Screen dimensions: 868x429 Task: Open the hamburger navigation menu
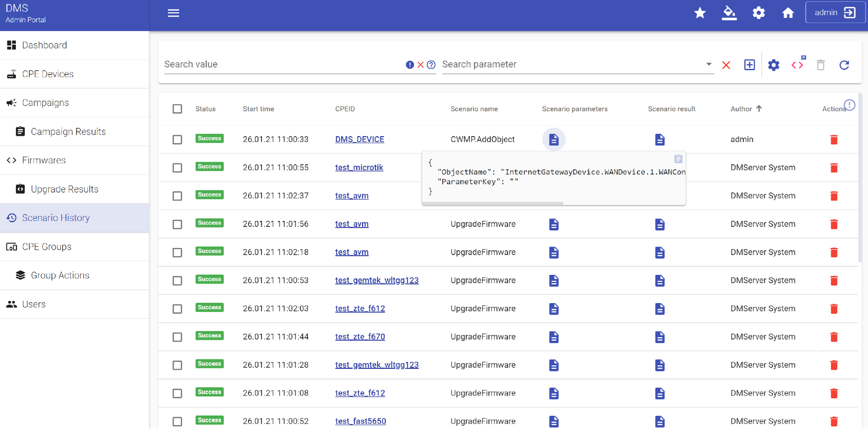(173, 13)
